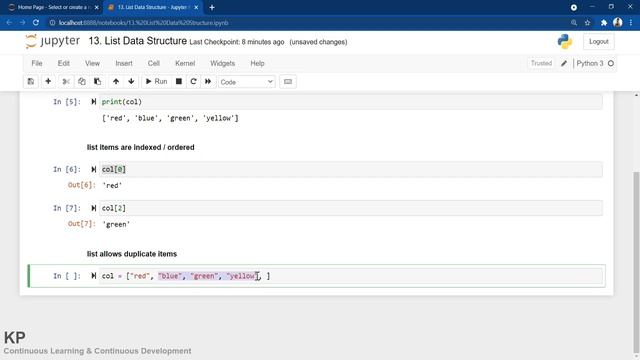The width and height of the screenshot is (640, 360).
Task: Move selected cell down arrow
Action: coord(131,82)
